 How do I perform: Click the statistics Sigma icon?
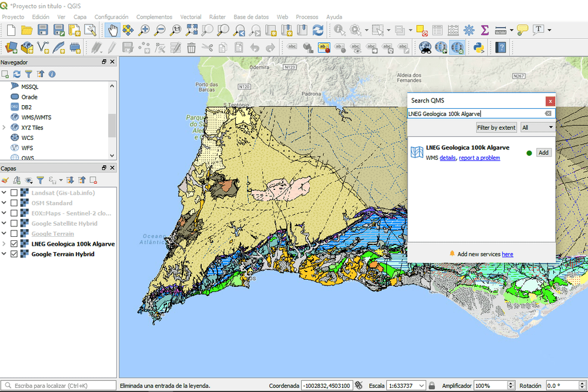coord(483,30)
